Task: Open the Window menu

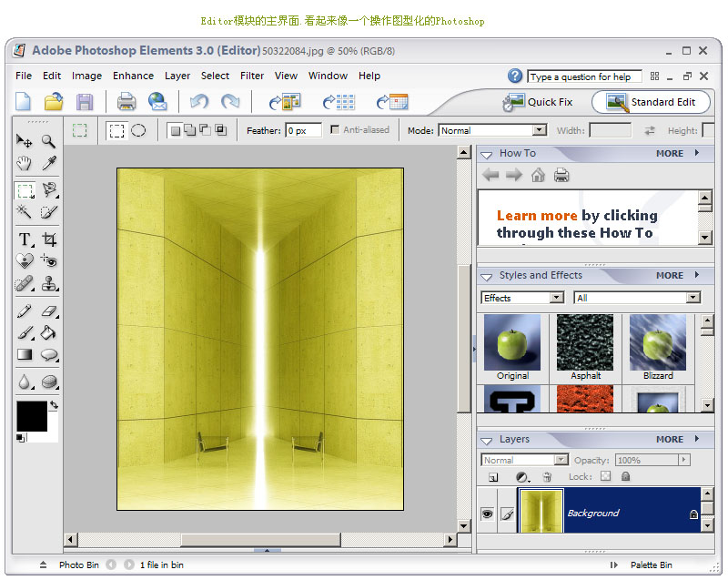Action: coord(328,76)
